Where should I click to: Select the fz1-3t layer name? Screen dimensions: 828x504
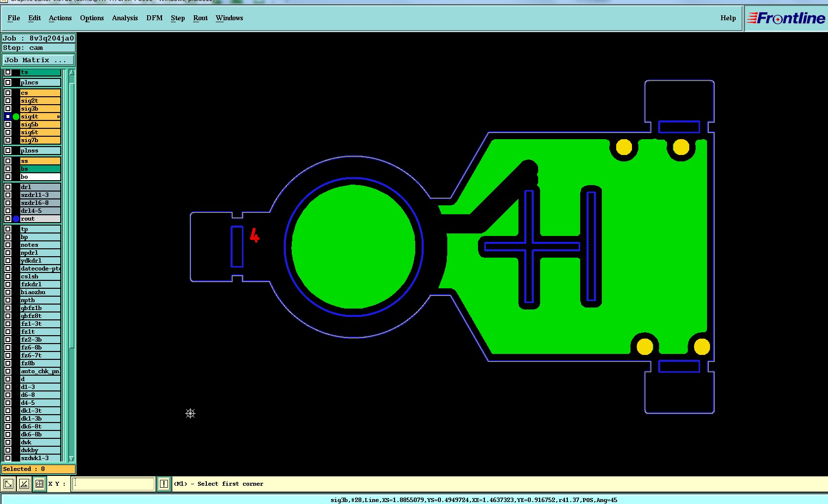(x=40, y=324)
